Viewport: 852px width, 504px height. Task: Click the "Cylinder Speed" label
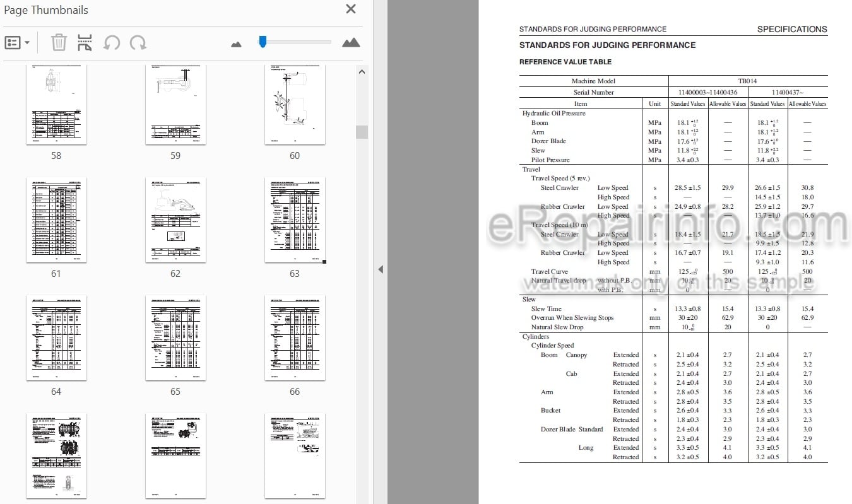click(553, 346)
